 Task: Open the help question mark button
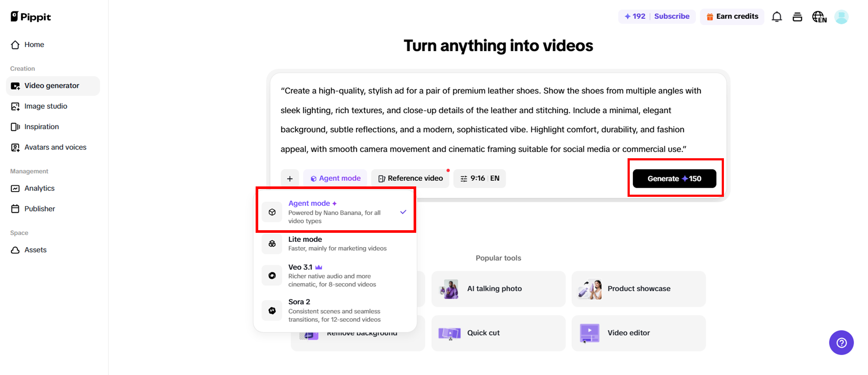(842, 342)
